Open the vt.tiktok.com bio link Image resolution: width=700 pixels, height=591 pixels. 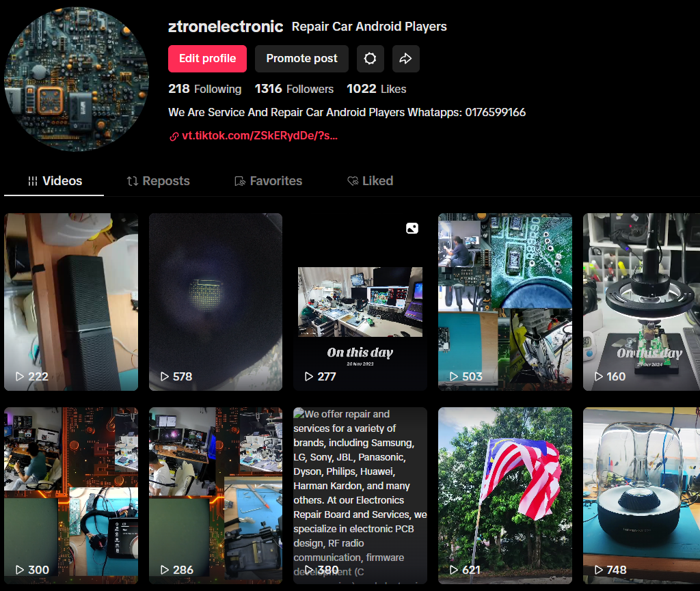coord(260,136)
